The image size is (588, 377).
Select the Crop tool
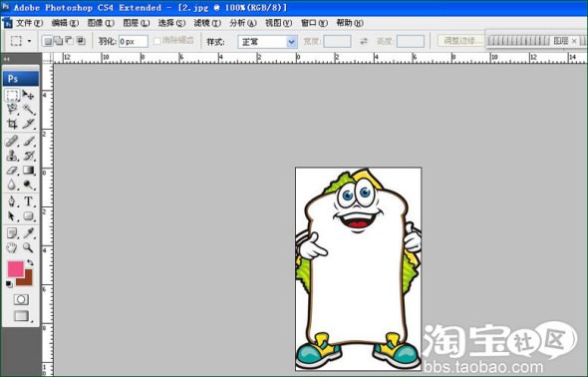click(x=12, y=123)
